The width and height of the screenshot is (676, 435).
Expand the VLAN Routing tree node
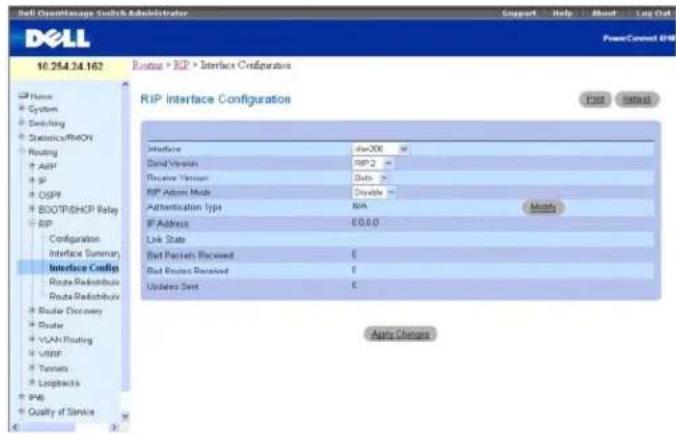tap(31, 339)
